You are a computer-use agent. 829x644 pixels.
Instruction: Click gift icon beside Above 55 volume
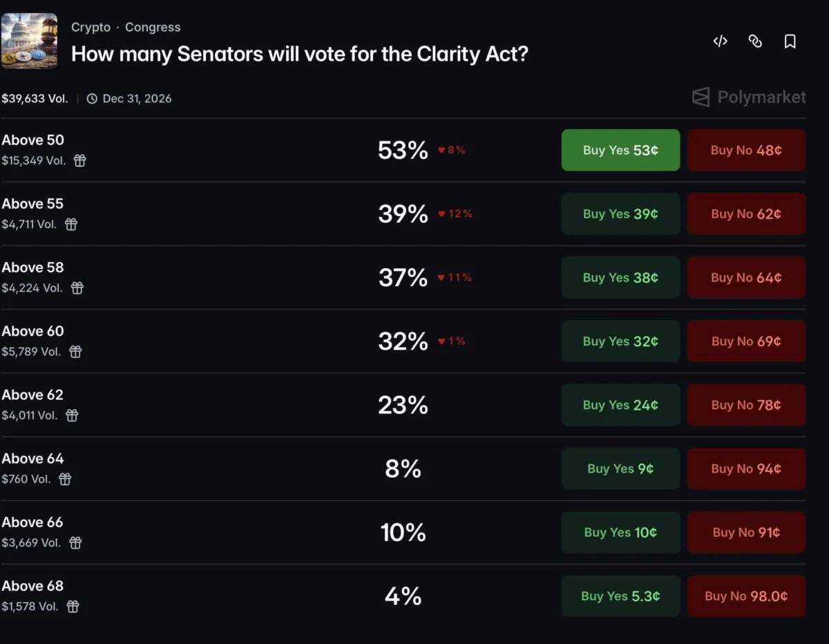tap(71, 224)
